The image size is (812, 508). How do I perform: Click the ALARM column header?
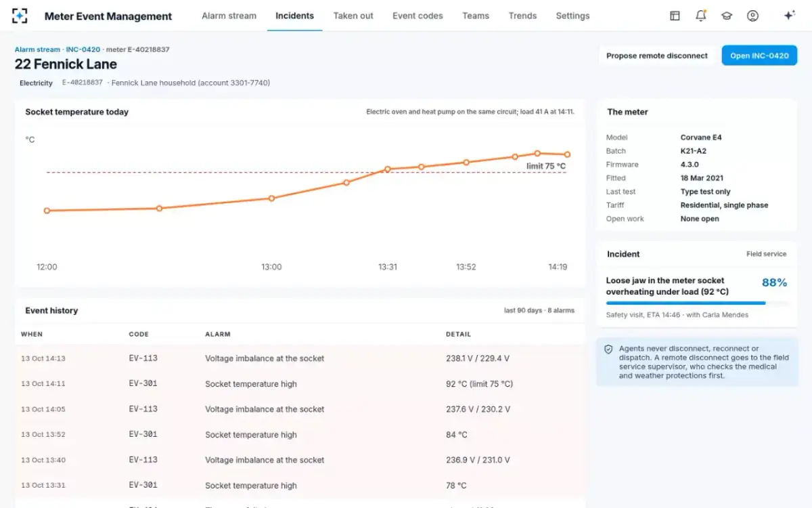coord(218,334)
